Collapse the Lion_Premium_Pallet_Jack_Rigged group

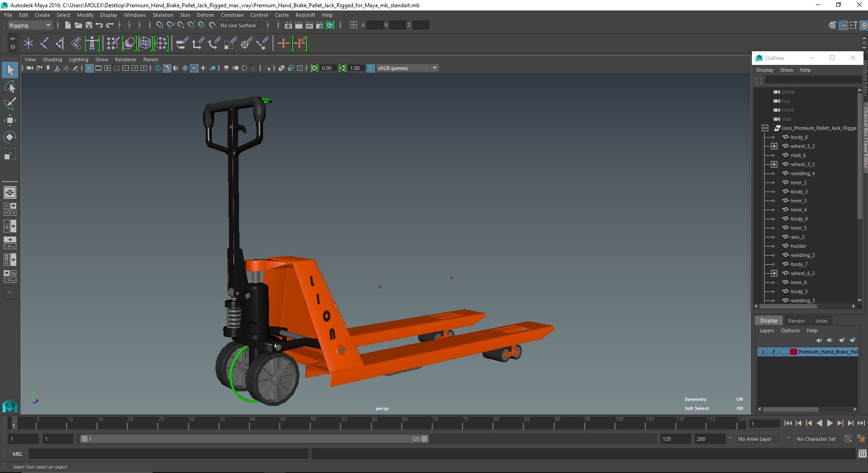coord(765,128)
